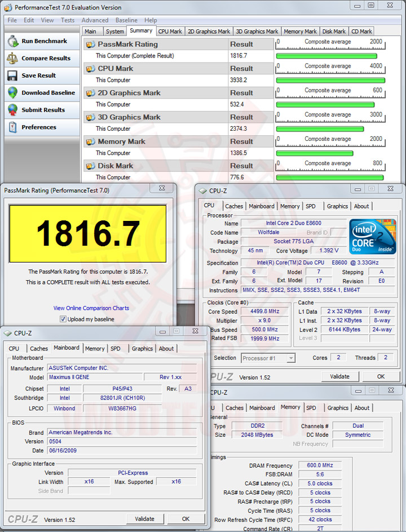This screenshot has width=406, height=532.
Task: Switch to the CPU Mark tab
Action: (x=170, y=32)
